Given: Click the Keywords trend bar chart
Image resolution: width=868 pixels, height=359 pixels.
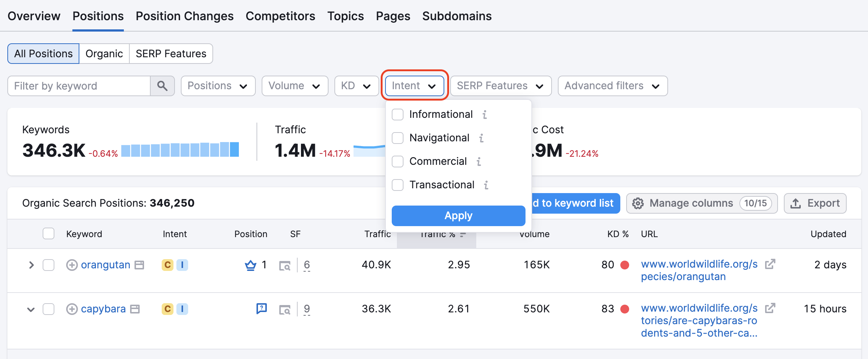Looking at the screenshot, I should coord(180,150).
